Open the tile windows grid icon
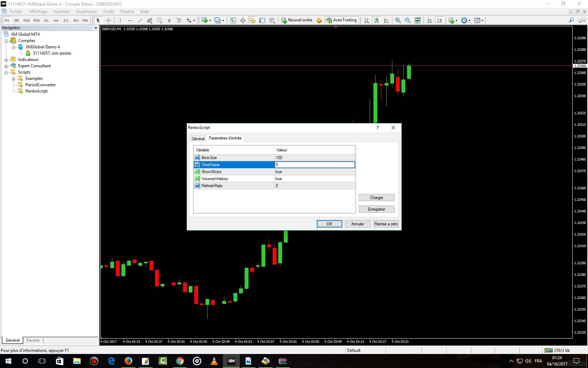Screen dimensions: 588x368 pyautogui.click(x=417, y=20)
